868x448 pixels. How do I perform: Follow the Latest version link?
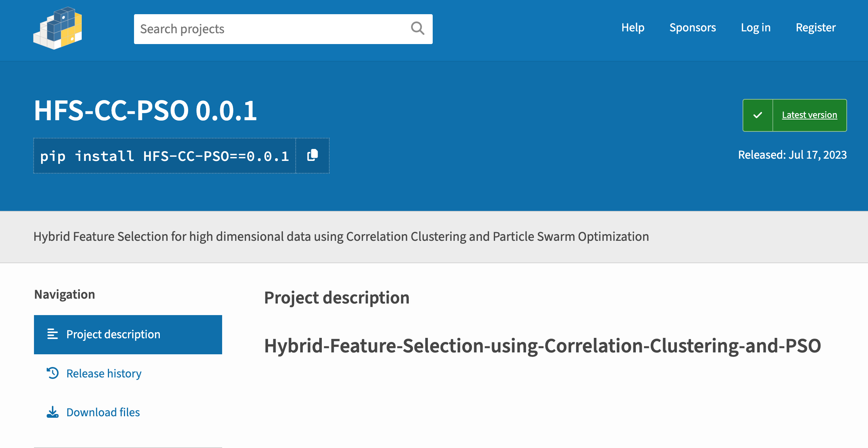click(x=809, y=115)
